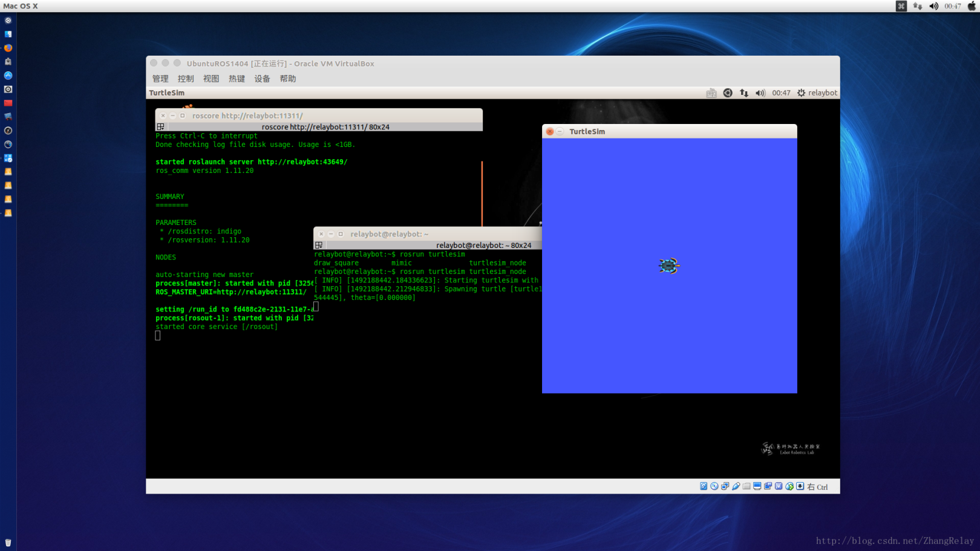Click the guest keyboard indicator icon
The width and height of the screenshot is (980, 551).
[x=711, y=93]
